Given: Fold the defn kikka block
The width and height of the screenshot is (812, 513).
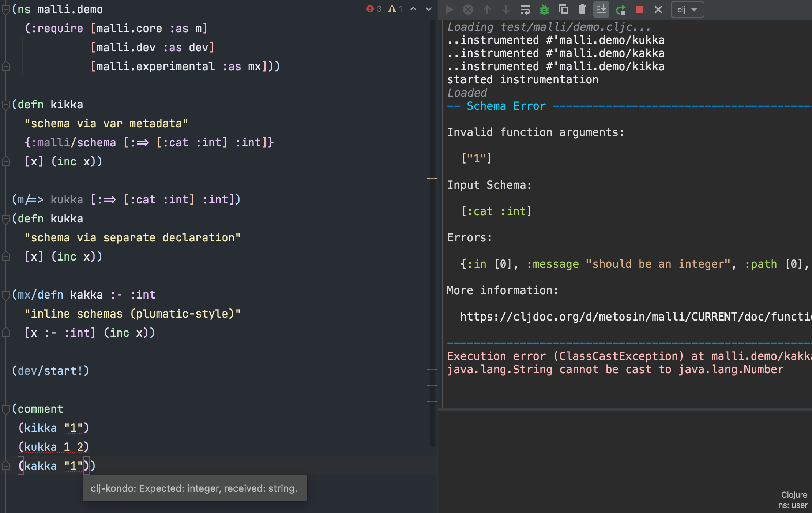Looking at the screenshot, I should pyautogui.click(x=5, y=105).
